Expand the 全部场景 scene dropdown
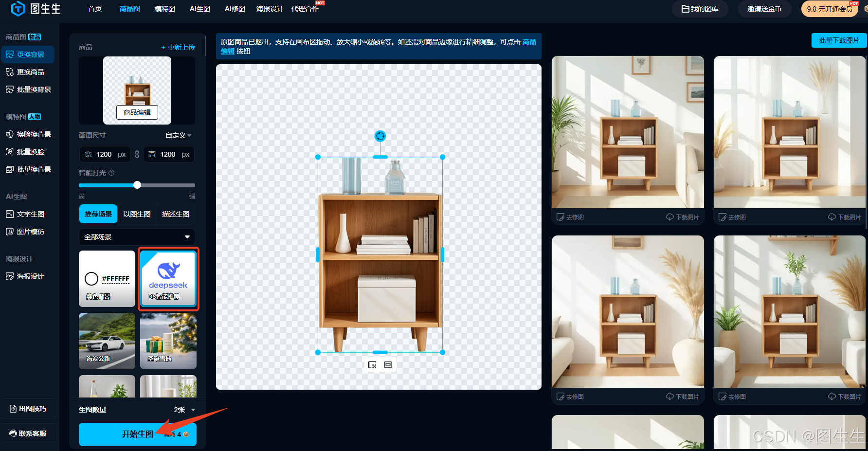This screenshot has height=451, width=868. [x=137, y=237]
